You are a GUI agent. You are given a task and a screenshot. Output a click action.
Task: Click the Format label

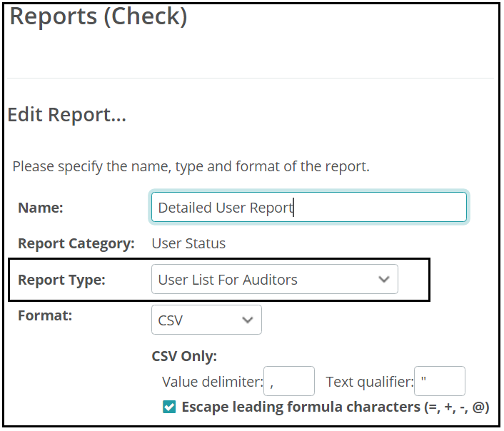coord(45,315)
